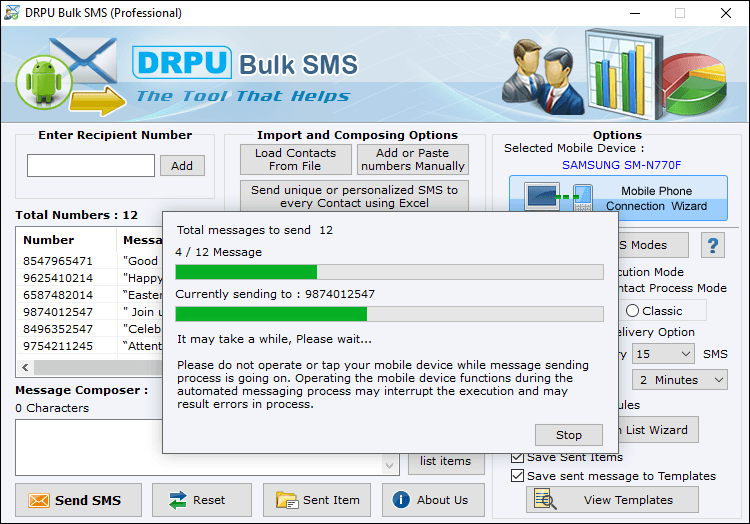Click the magnifier document icon on View Templates

point(545,499)
